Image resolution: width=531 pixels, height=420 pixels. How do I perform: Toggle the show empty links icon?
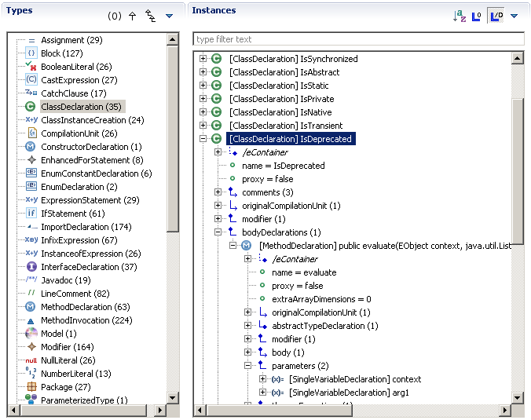click(477, 16)
